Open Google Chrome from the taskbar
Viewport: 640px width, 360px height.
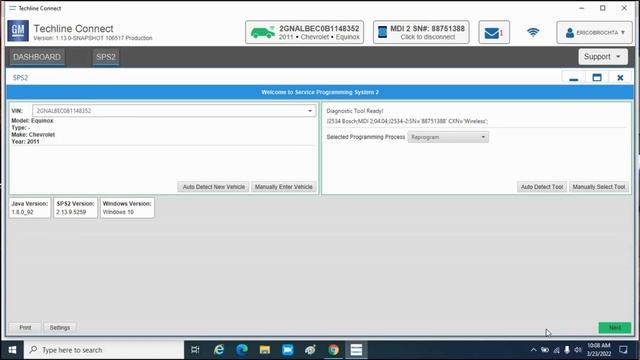point(333,350)
